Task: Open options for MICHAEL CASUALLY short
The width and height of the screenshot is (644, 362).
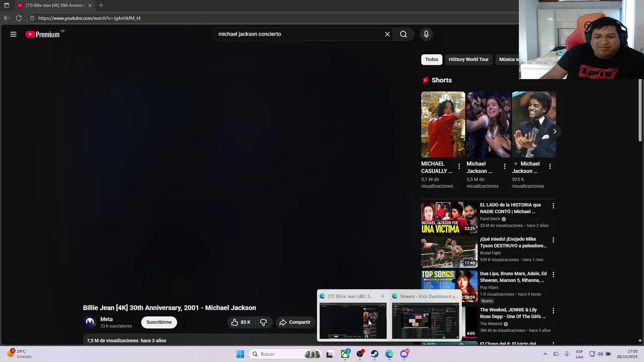Action: (459, 166)
